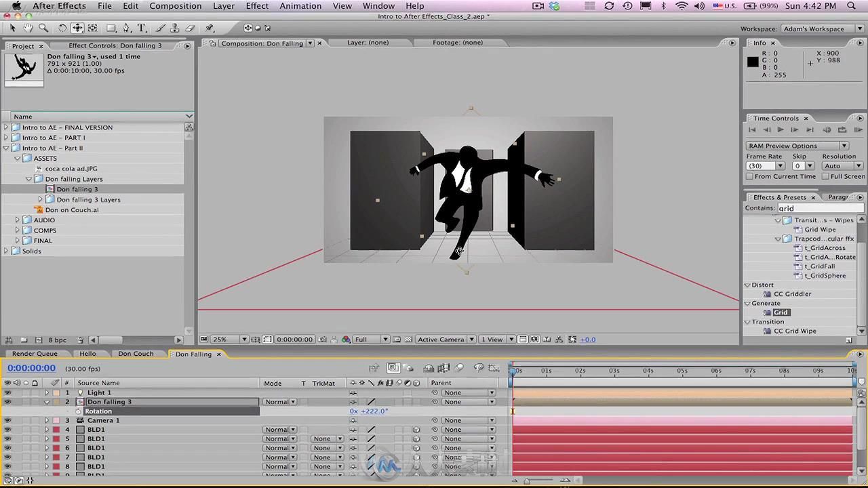868x488 pixels.
Task: Click the red label swatch of BLD1 layer 4
Action: [x=56, y=430]
